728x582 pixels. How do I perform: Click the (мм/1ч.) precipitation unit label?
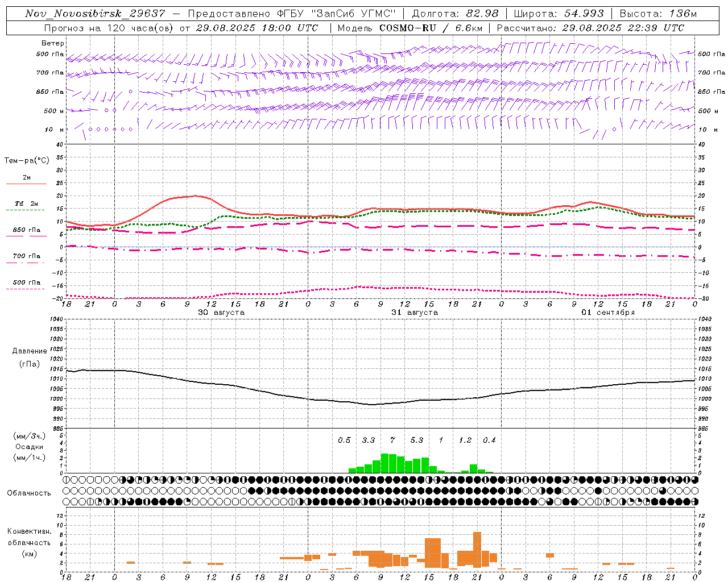pyautogui.click(x=30, y=458)
